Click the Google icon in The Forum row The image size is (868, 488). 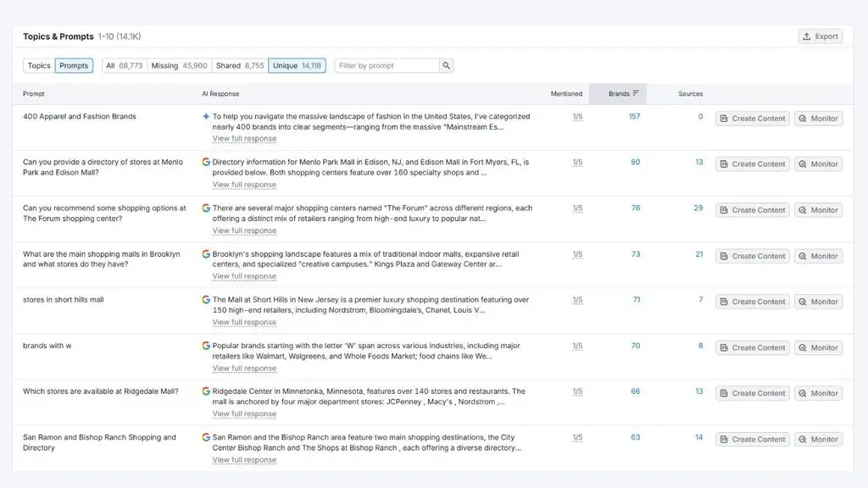pos(206,208)
